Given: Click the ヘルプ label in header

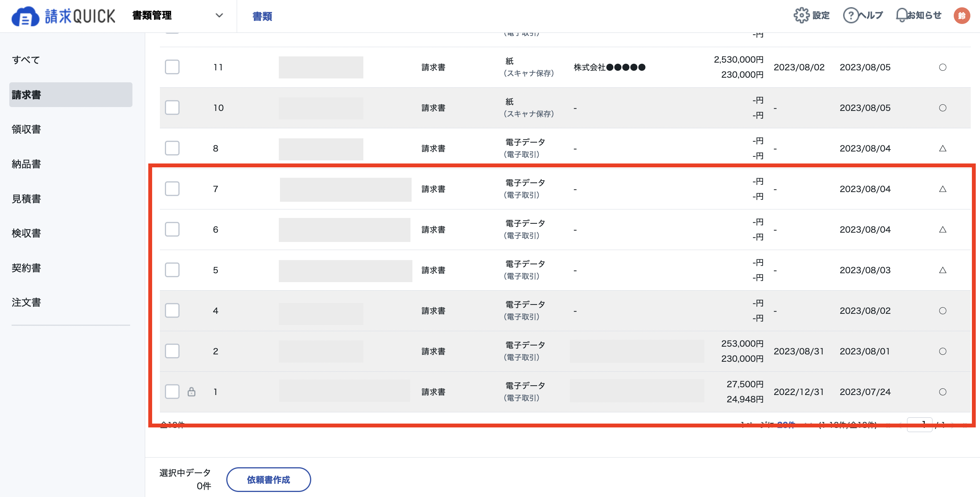Looking at the screenshot, I should point(871,15).
